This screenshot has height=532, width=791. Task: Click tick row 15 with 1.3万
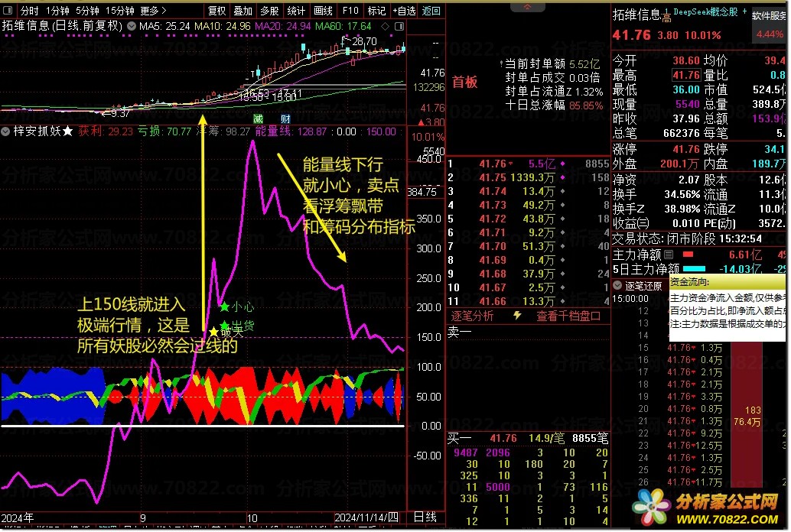pos(681,348)
